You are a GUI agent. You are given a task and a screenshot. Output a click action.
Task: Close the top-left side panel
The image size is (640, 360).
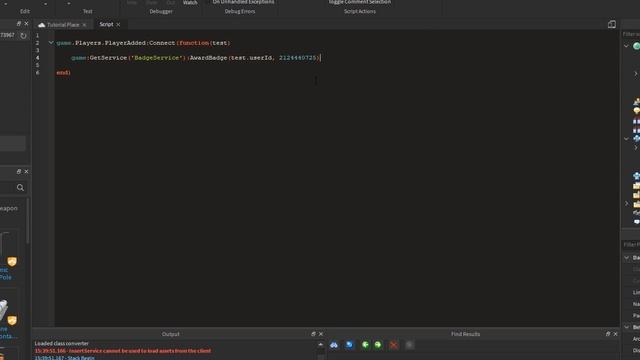coord(27,24)
